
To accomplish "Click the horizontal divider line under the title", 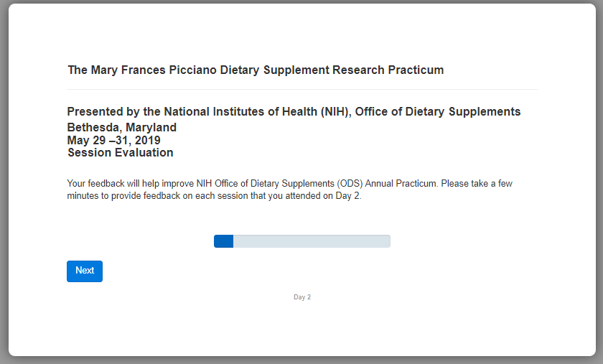I will click(301, 89).
